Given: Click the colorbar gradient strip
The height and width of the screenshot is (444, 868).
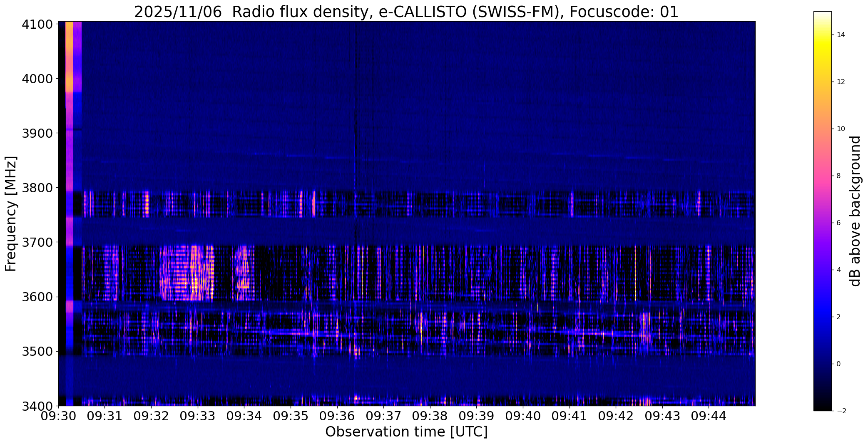Looking at the screenshot, I should click(822, 211).
